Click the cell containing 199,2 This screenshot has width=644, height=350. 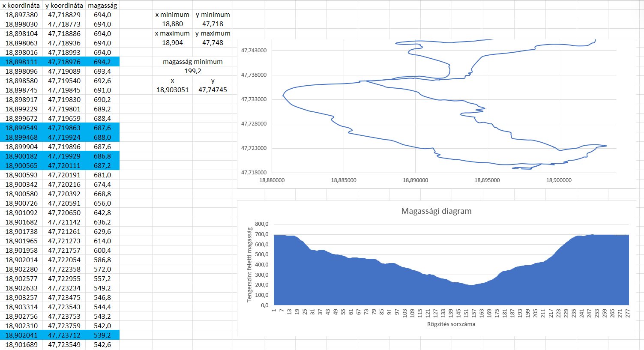pos(192,71)
